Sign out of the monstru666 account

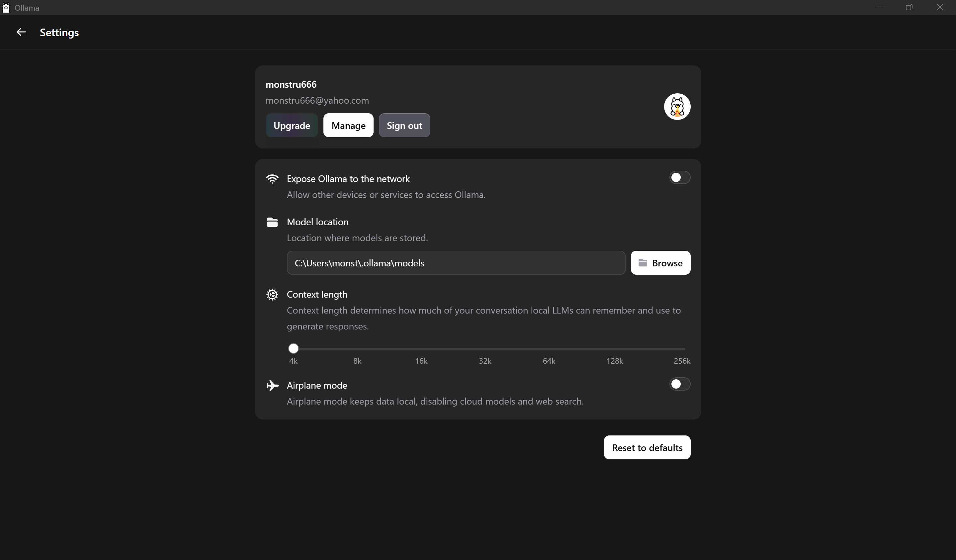(404, 126)
